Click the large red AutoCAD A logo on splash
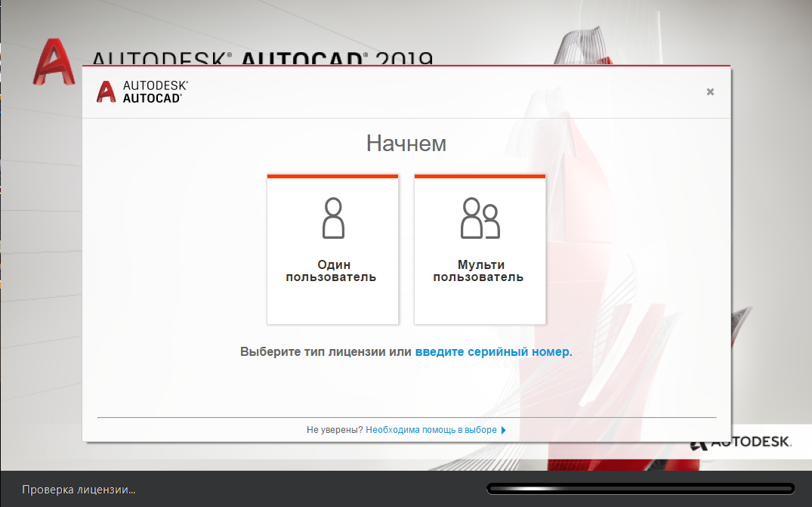Viewport: 812px width, 507px height. point(54,62)
